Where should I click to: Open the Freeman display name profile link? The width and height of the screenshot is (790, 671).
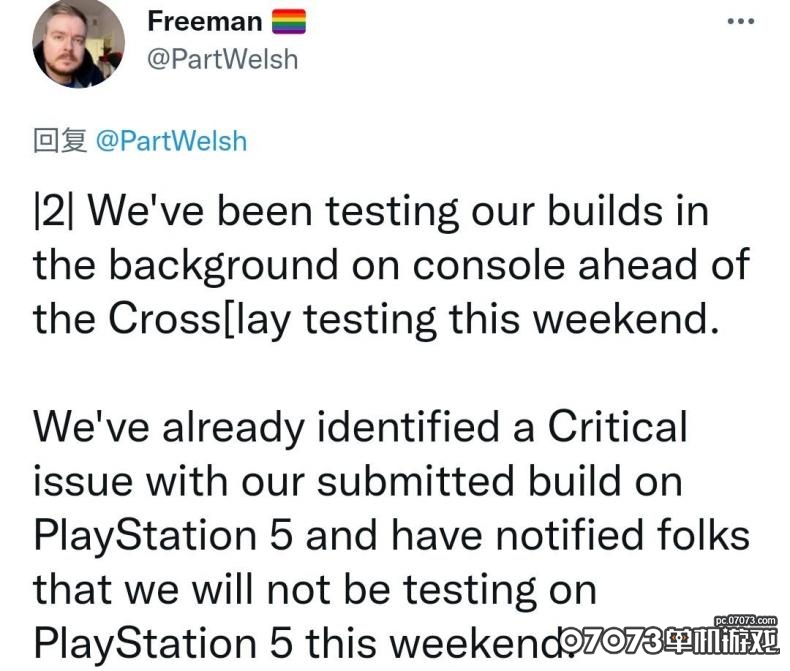pyautogui.click(x=205, y=22)
